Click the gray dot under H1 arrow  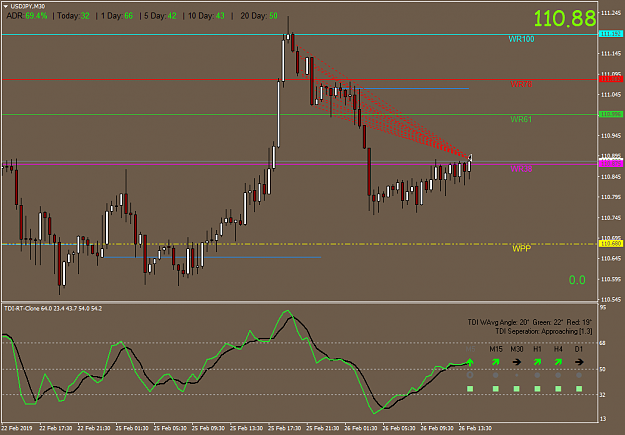click(537, 375)
